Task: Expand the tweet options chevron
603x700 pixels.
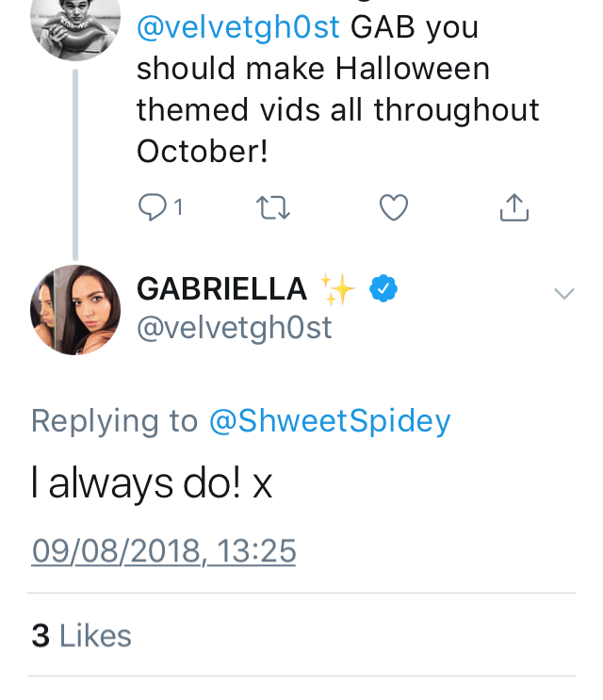Action: coord(563,294)
